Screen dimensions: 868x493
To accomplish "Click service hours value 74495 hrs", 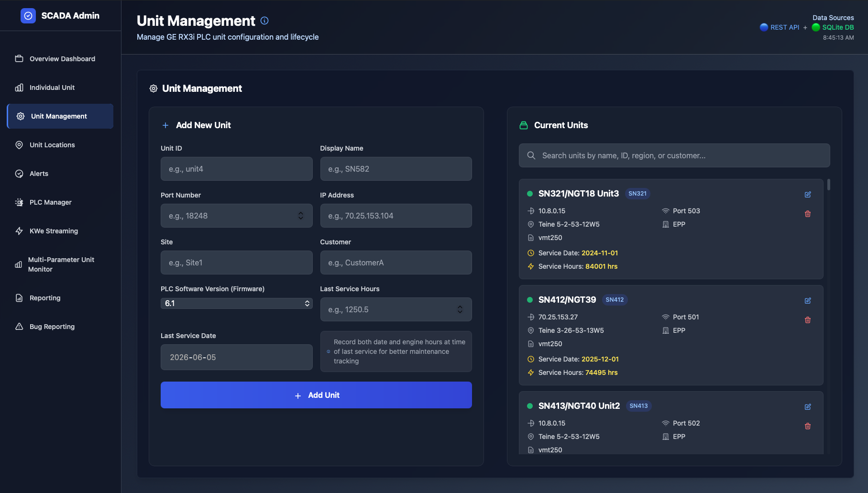I will 602,372.
